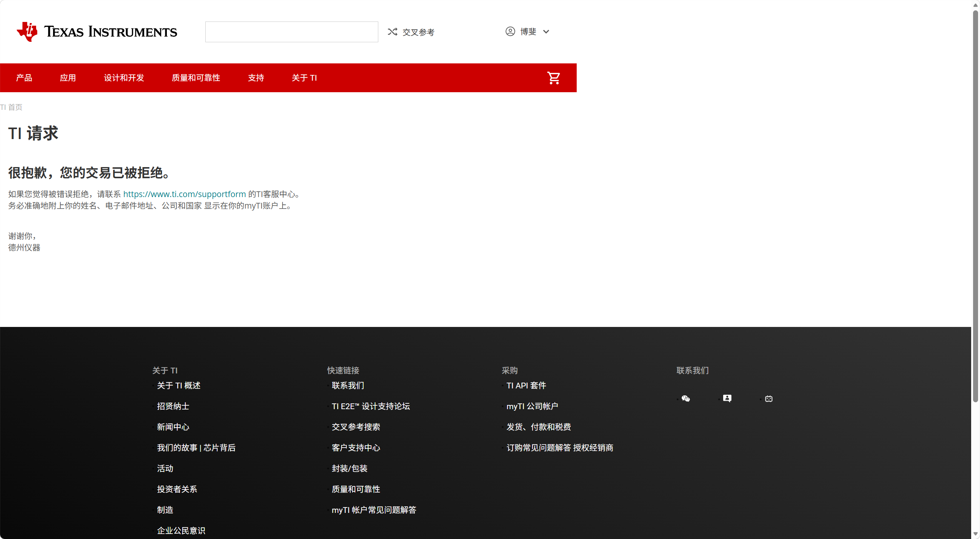
Task: Open 质量和可靠性 footer link
Action: point(356,489)
